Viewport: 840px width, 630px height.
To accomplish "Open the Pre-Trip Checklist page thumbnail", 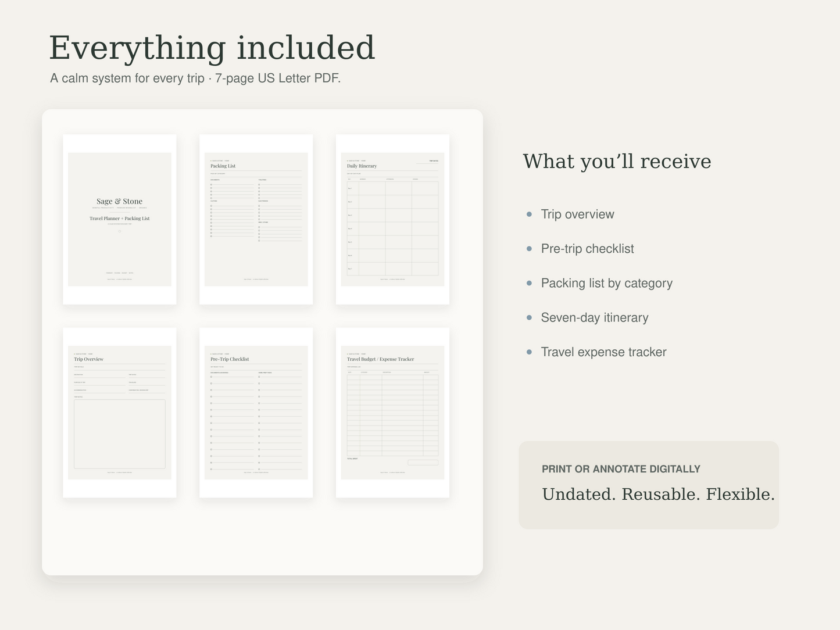I will pos(256,413).
